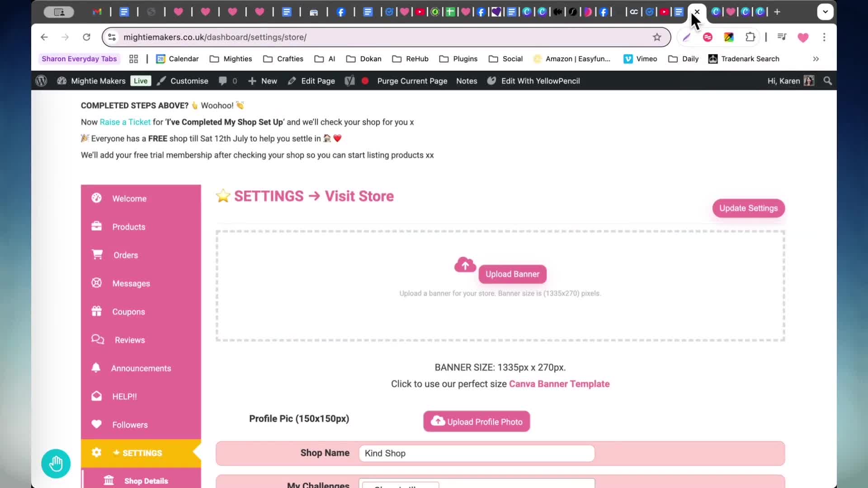Open the Dokan bookmarks folder

[x=364, y=59]
